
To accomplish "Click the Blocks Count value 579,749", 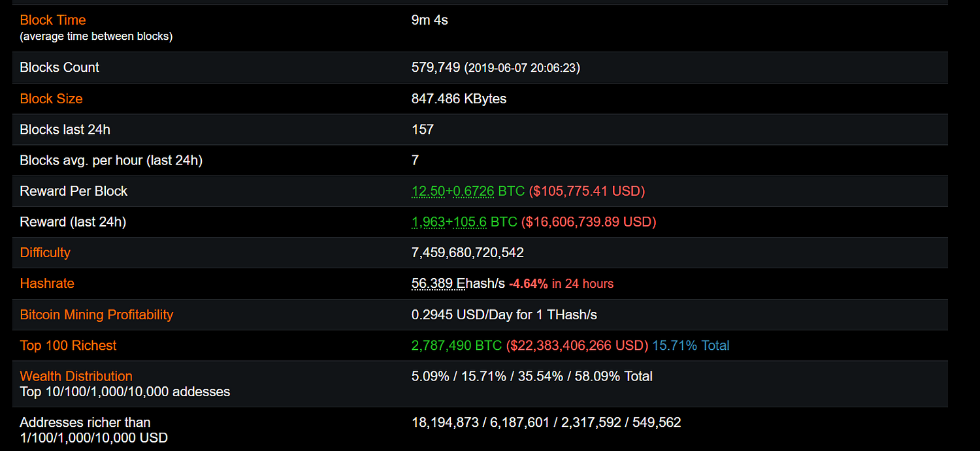I will point(436,67).
